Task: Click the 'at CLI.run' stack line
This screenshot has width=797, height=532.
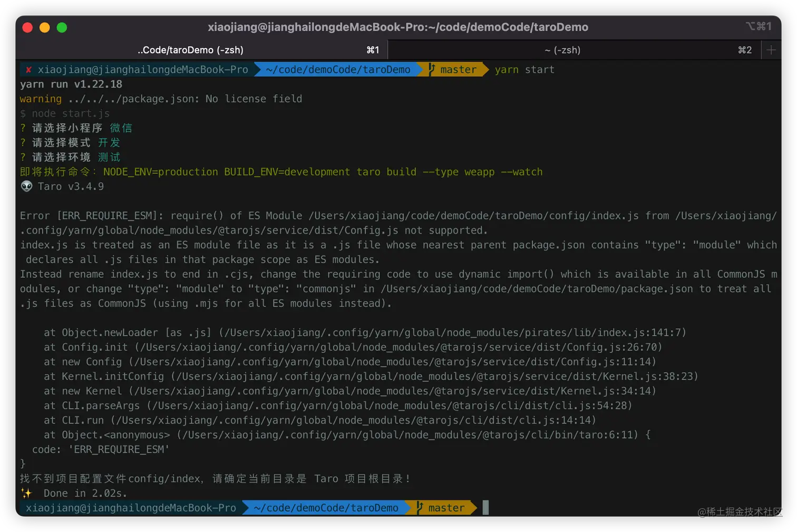Action: coord(320,420)
